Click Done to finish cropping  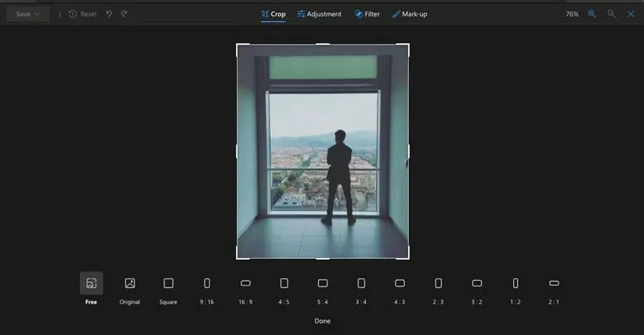pos(322,321)
